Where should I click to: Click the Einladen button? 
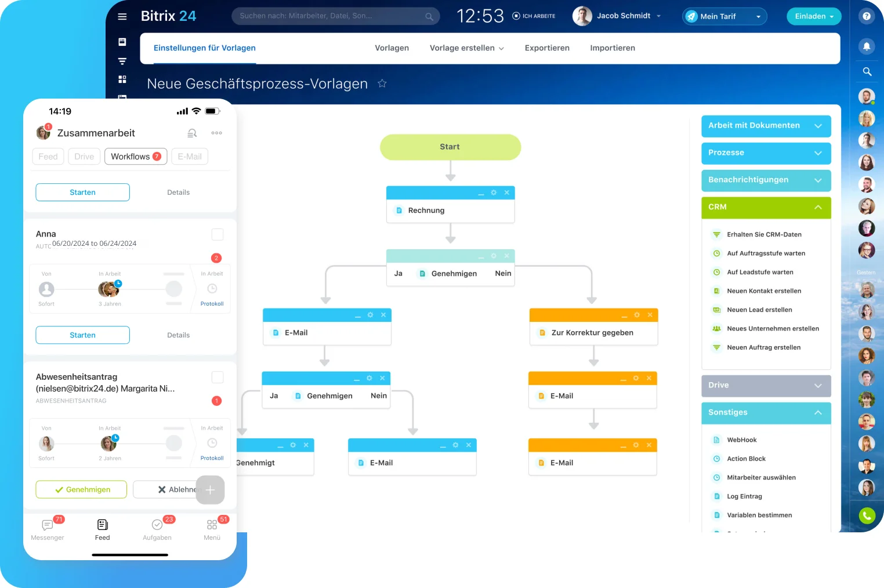pyautogui.click(x=814, y=16)
